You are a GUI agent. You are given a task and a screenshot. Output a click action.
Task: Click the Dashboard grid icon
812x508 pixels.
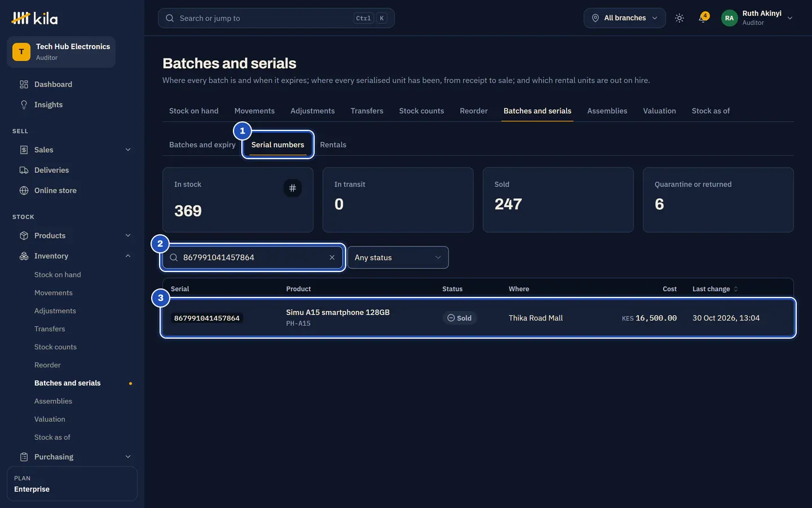24,85
